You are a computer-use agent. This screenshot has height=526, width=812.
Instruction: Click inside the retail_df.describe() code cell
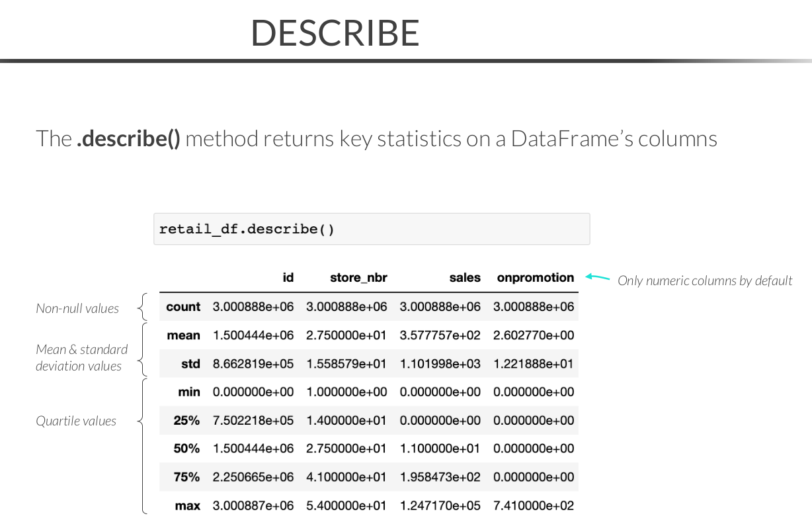pyautogui.click(x=371, y=230)
